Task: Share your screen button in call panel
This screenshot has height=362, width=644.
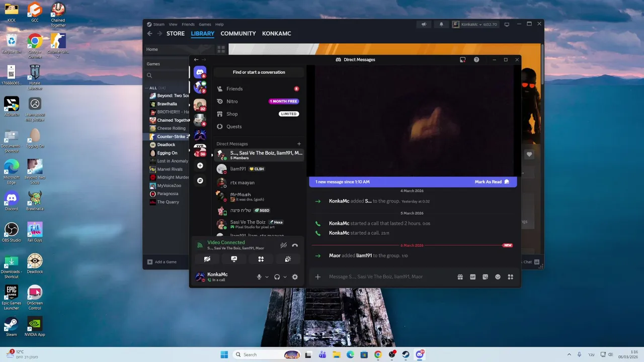Action: pyautogui.click(x=234, y=259)
